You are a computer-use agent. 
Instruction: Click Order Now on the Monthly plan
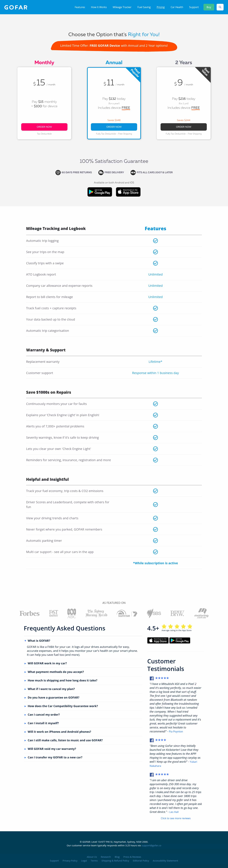pyautogui.click(x=44, y=127)
